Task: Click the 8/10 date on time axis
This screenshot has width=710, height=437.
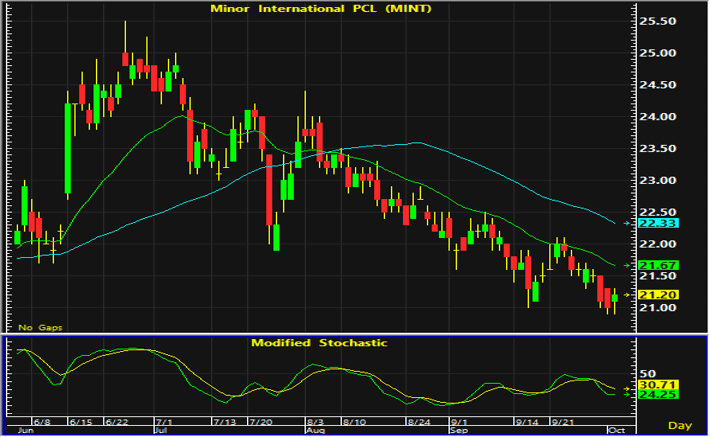Action: [355, 422]
